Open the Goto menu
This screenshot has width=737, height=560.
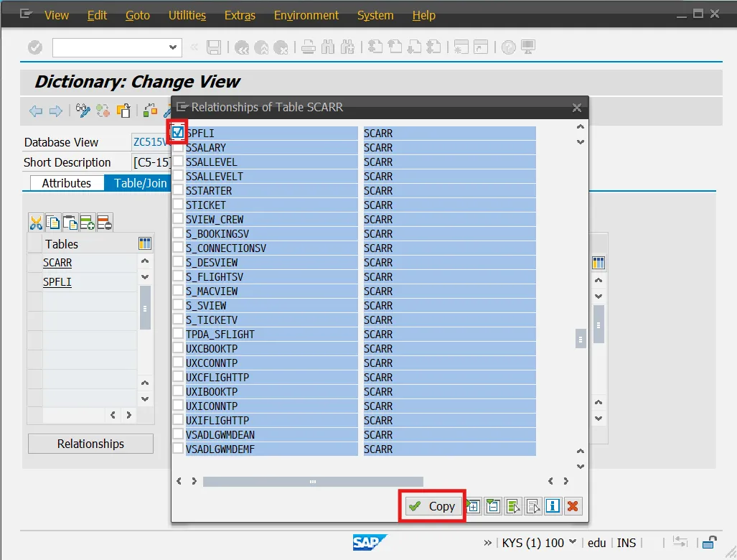coord(138,16)
